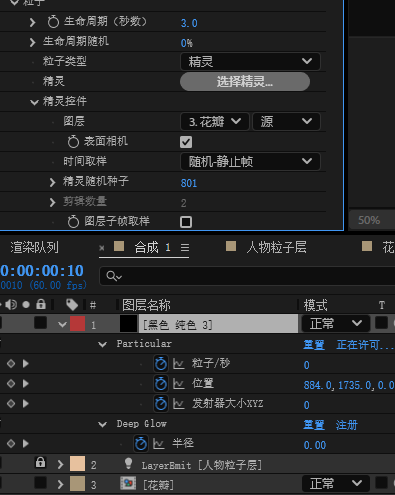Unlock the LayerEmit layer 2

[x=41, y=463]
